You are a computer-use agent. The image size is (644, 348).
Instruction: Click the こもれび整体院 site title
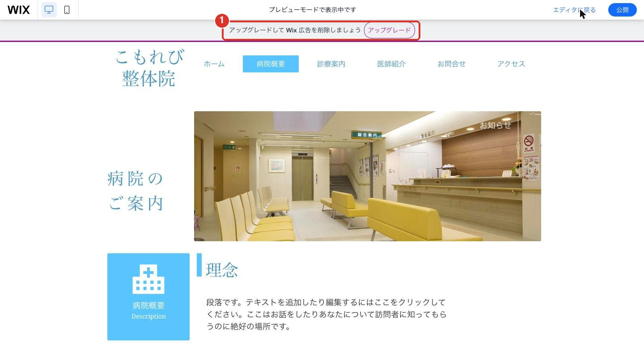(149, 68)
